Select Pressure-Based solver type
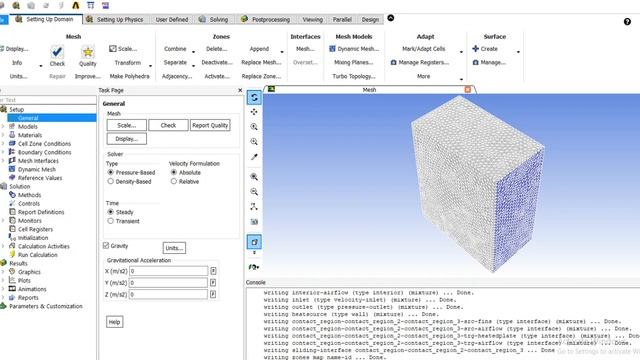This screenshot has width=640, height=360. point(111,173)
